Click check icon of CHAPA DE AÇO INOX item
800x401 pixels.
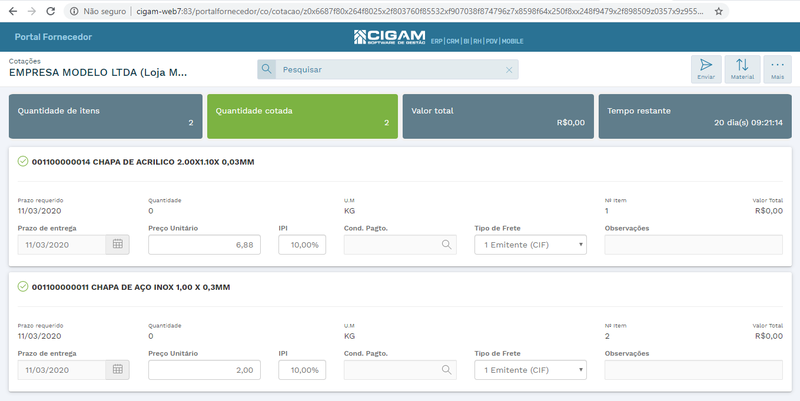23,287
